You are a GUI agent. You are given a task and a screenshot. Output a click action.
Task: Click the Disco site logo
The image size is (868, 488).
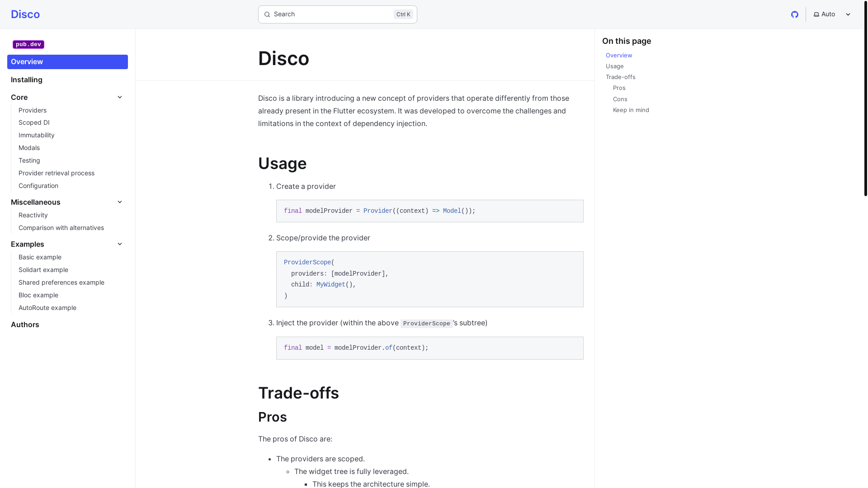25,14
